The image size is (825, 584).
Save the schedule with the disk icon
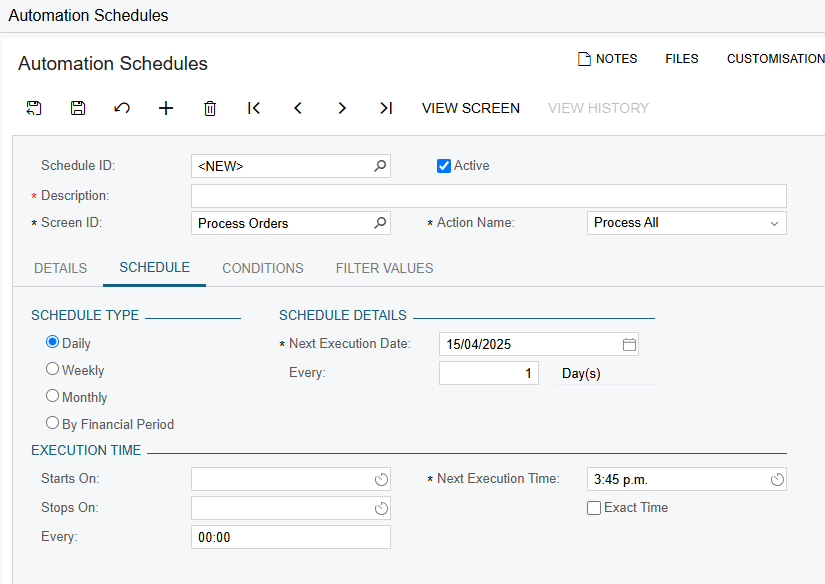pos(78,108)
